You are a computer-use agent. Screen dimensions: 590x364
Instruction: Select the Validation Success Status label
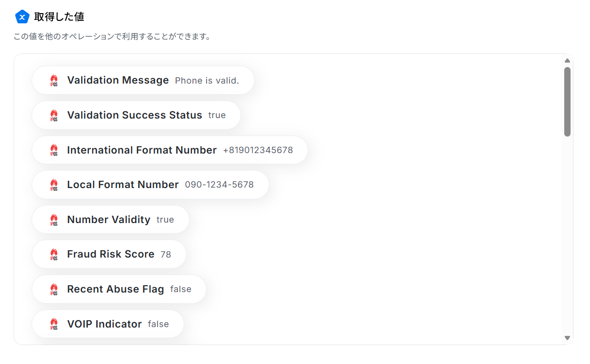click(134, 115)
